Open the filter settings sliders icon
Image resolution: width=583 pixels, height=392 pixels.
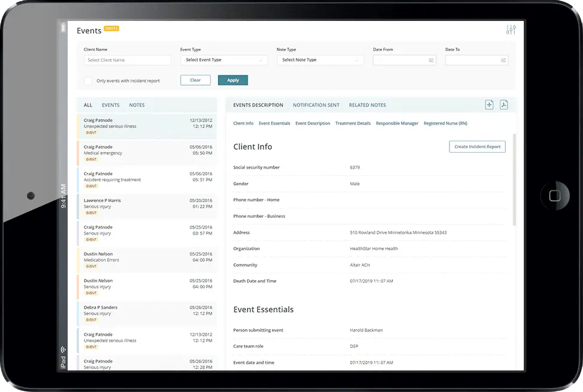511,30
